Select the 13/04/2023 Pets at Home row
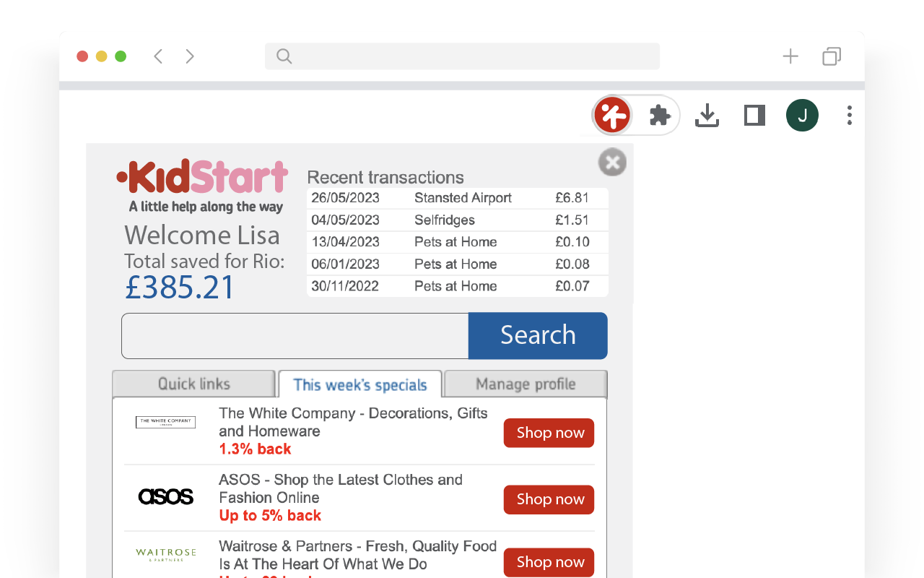 (x=458, y=242)
